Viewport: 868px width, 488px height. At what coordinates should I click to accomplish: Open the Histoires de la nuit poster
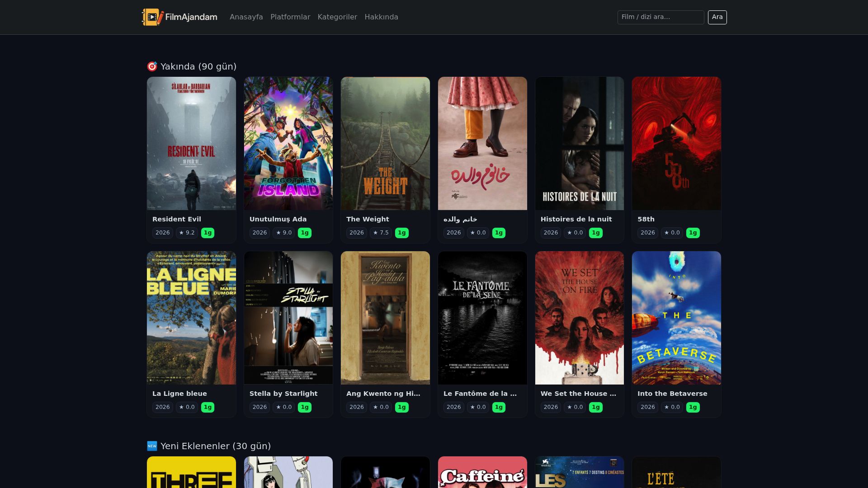(580, 143)
